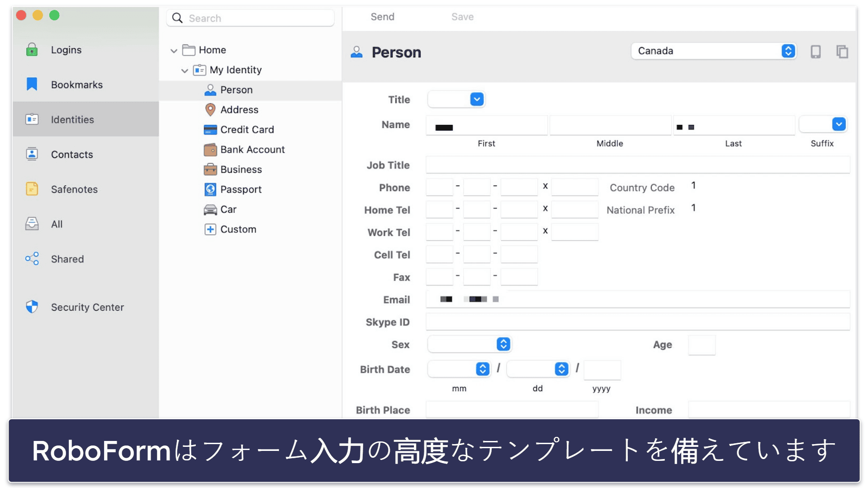Click the Send button
Image resolution: width=868 pixels, height=488 pixels.
(x=382, y=17)
